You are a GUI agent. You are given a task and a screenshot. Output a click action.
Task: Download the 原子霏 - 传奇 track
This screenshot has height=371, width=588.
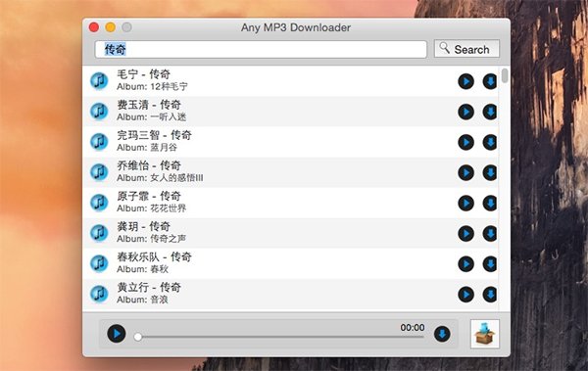[x=490, y=203]
